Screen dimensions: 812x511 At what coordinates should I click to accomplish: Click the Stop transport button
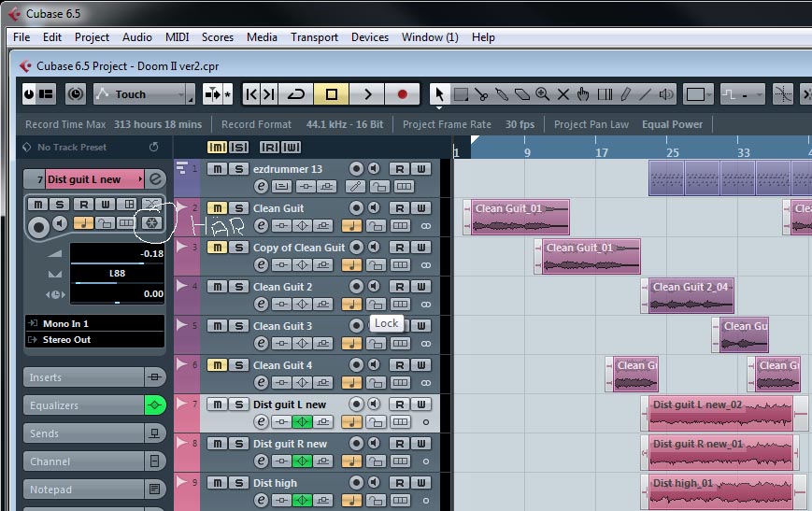pos(332,94)
